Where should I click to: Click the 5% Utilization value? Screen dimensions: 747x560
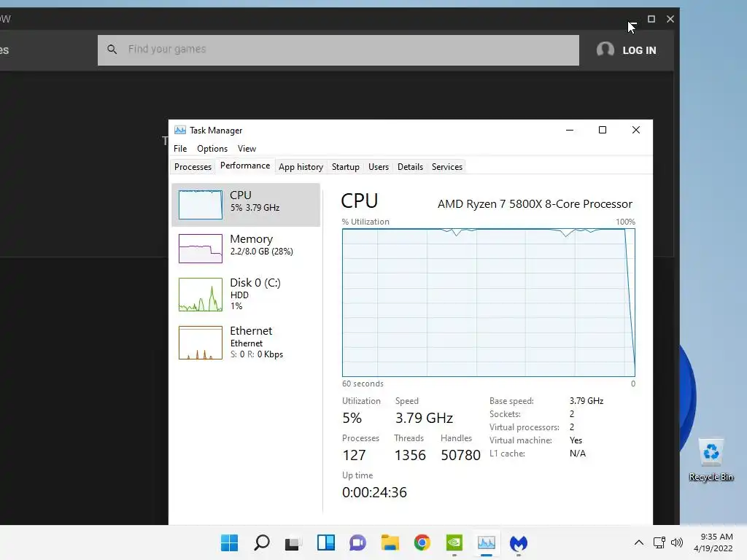[352, 418]
